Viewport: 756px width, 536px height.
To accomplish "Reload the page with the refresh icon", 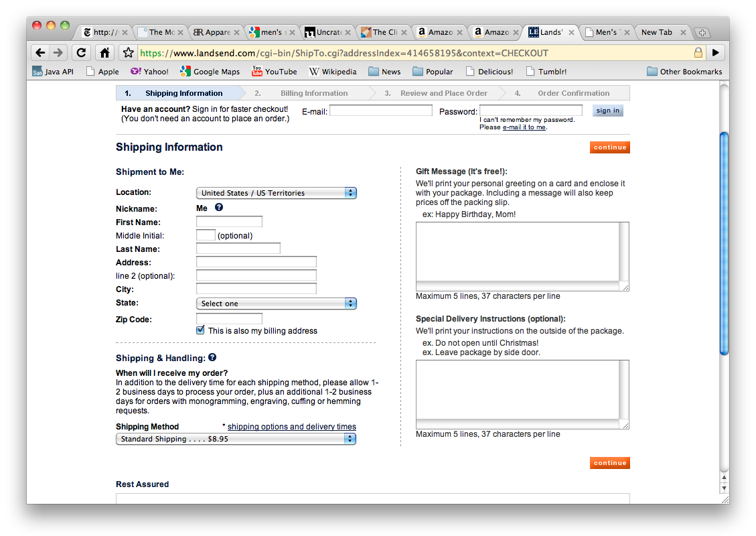I will point(81,52).
